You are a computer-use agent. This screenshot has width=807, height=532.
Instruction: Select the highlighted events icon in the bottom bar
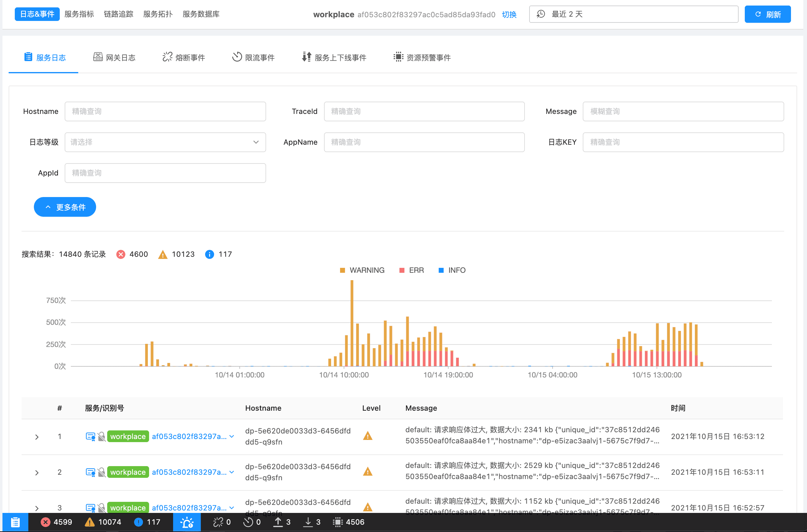[187, 522]
